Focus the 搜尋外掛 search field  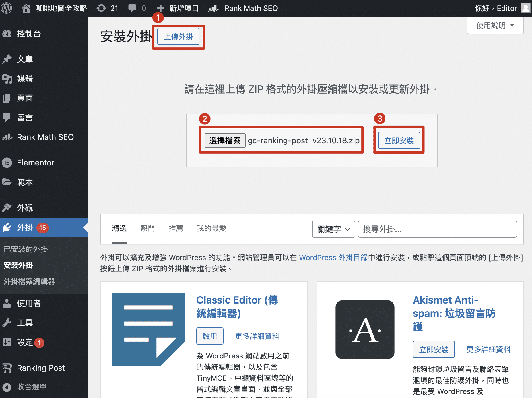click(437, 229)
